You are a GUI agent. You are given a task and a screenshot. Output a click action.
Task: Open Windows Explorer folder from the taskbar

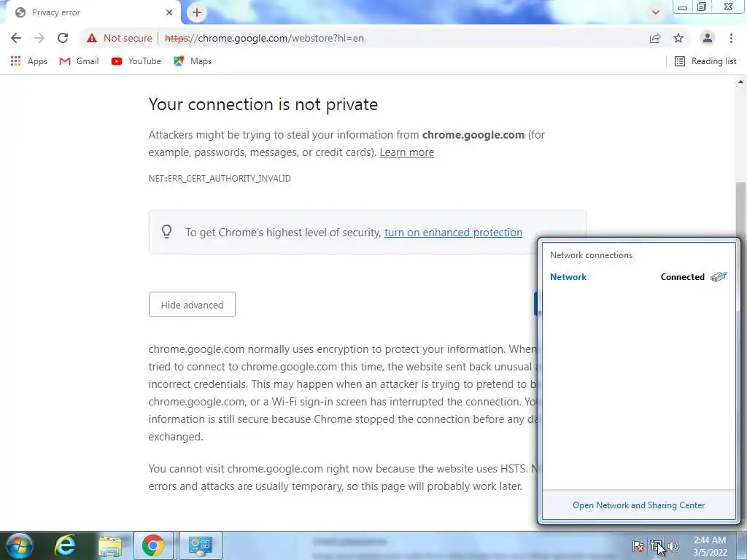(x=110, y=545)
